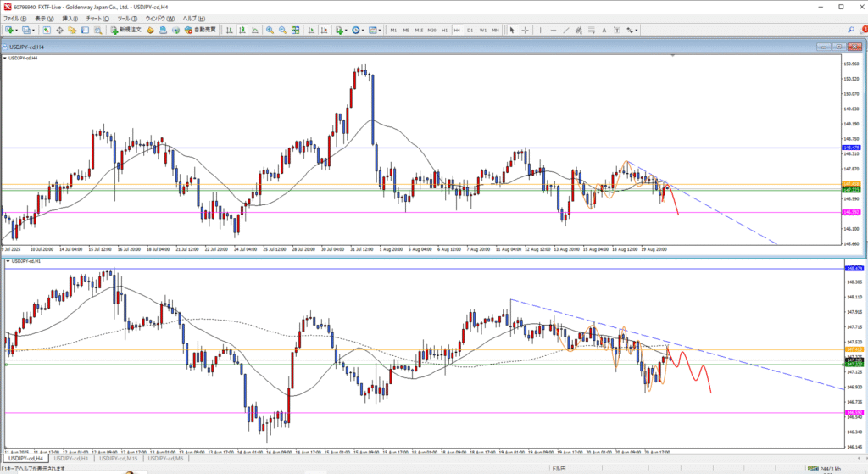Select the text label tool

(x=617, y=30)
